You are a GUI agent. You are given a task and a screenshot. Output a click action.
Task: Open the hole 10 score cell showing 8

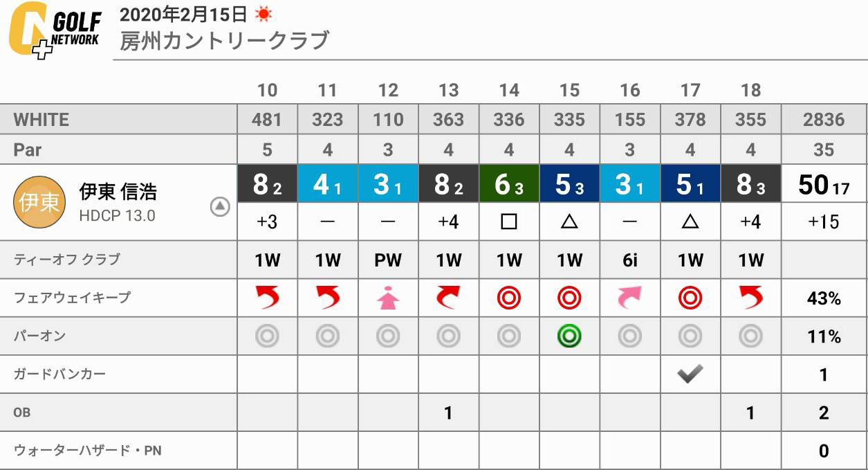(x=267, y=183)
